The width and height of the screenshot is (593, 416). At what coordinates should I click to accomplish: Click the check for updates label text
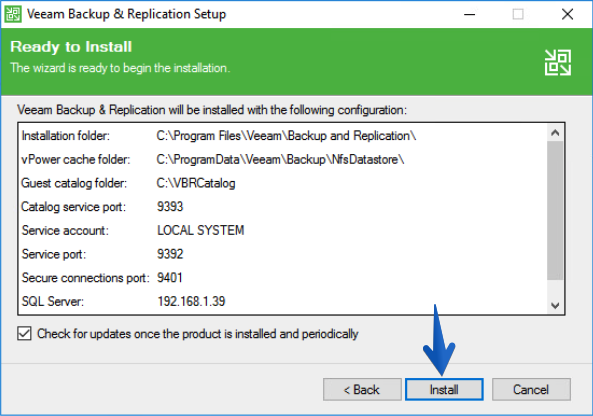tap(198, 334)
